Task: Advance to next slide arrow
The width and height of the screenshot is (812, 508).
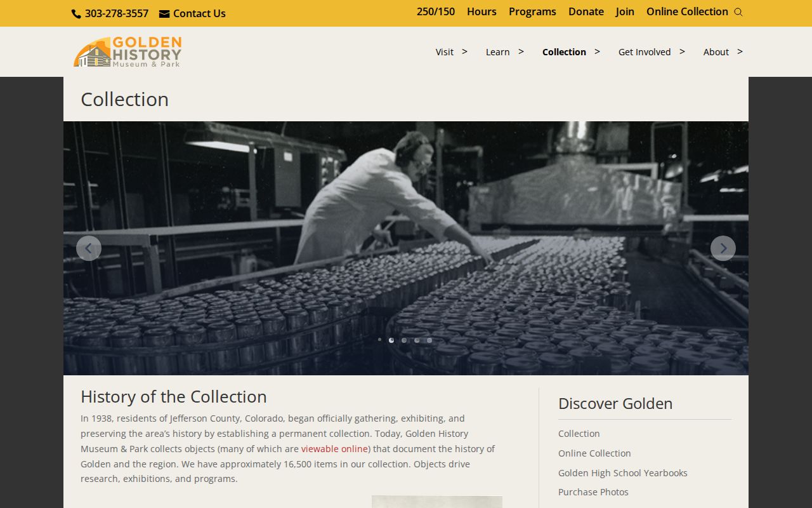Action: tap(723, 248)
